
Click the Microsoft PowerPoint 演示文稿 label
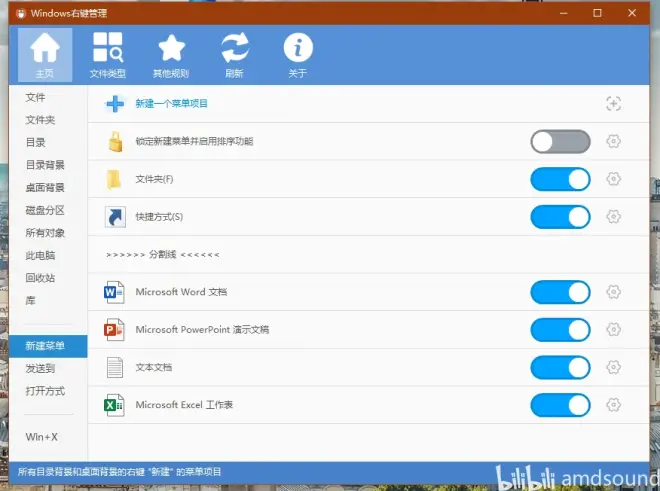[x=202, y=330]
